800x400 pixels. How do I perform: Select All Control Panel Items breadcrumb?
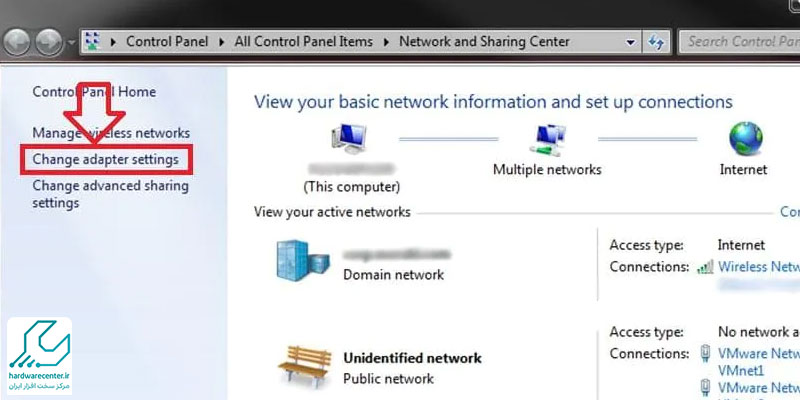[303, 42]
